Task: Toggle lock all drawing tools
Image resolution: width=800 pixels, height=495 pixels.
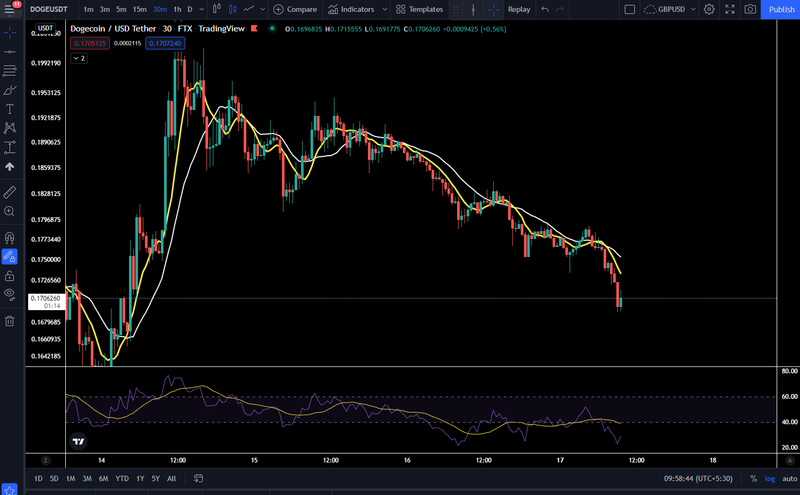Action: pyautogui.click(x=9, y=276)
